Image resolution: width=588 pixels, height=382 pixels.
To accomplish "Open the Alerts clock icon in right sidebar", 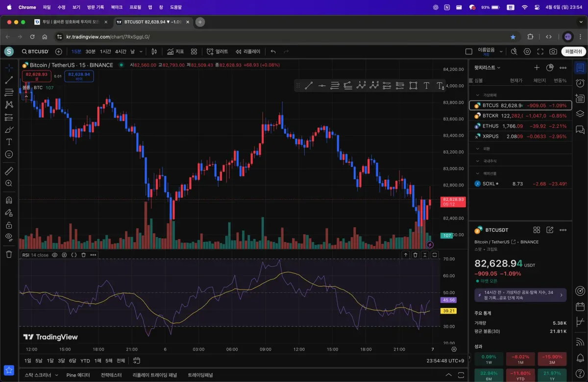I will click(580, 83).
